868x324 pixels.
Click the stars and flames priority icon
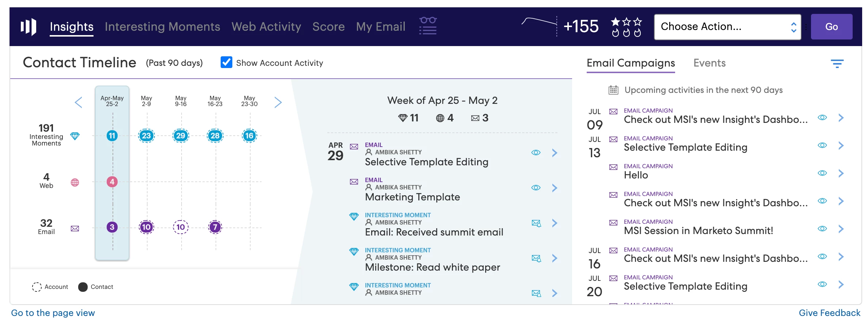(x=626, y=27)
